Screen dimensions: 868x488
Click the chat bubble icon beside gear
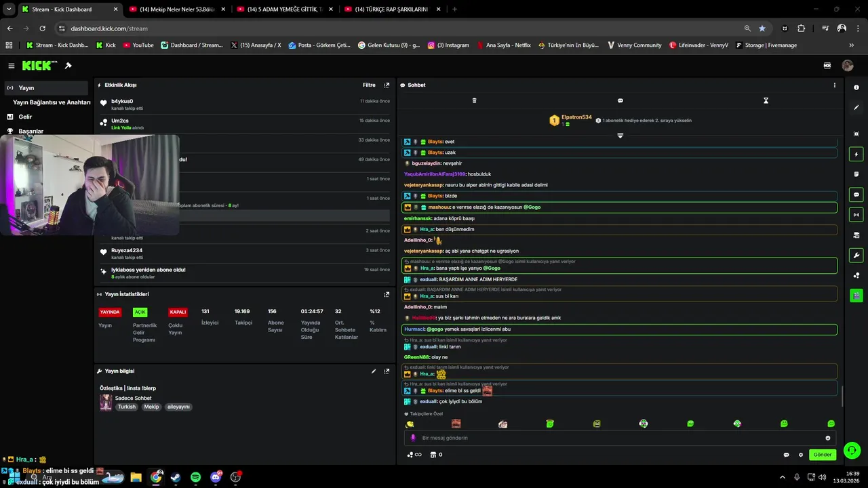coord(786,455)
